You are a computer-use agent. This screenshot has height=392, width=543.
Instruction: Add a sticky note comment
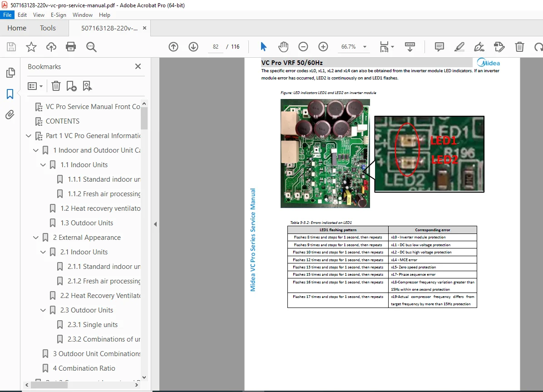[x=439, y=47]
